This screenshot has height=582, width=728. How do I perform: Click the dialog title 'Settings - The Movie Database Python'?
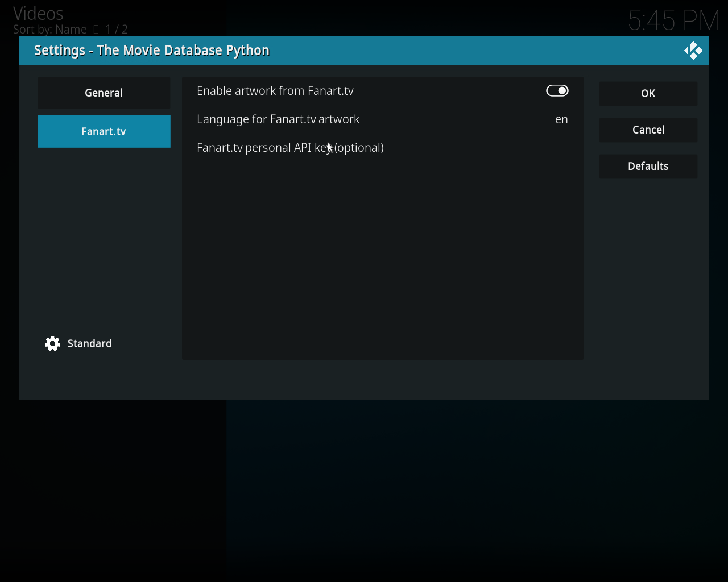point(152,51)
